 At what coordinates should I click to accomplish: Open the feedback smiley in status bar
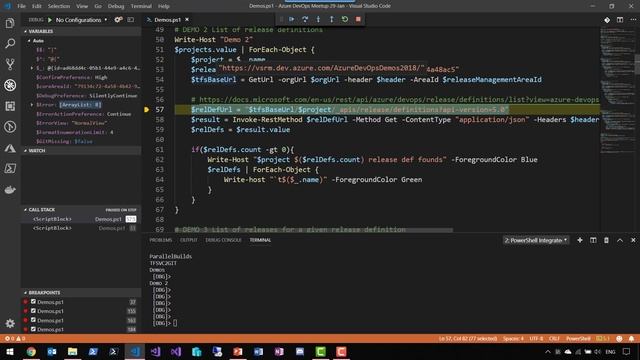[x=619, y=338]
